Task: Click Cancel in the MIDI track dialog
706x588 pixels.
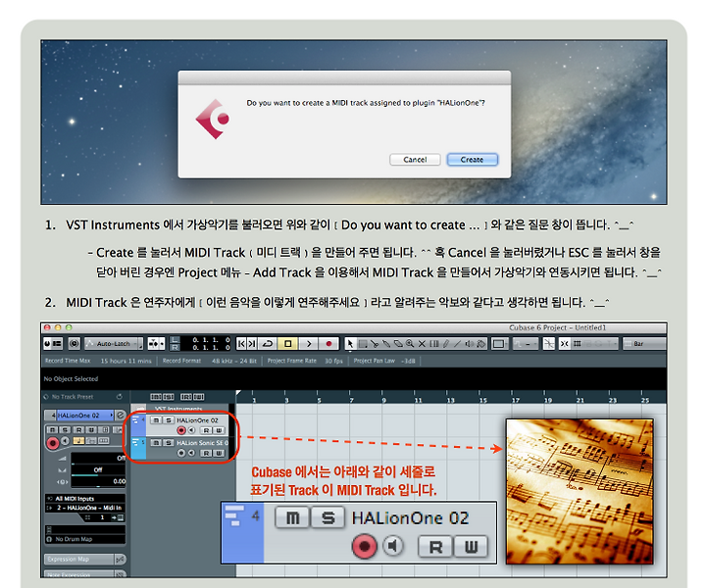Action: (x=415, y=160)
